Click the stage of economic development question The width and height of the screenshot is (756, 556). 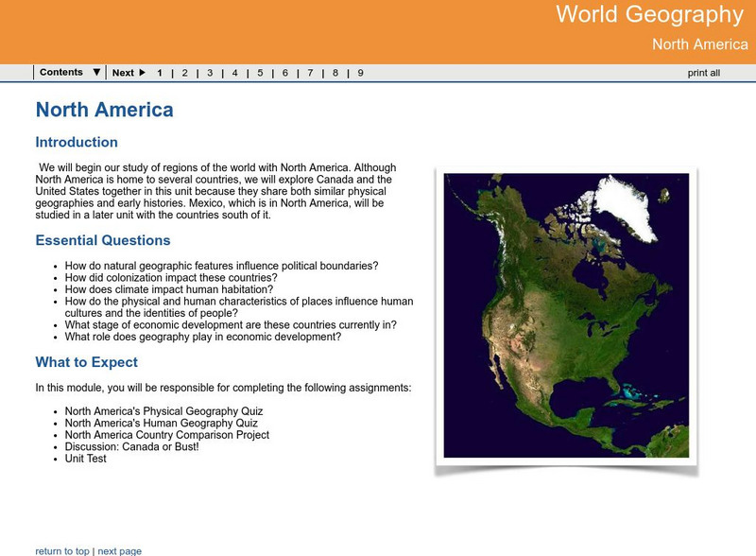[x=231, y=325]
